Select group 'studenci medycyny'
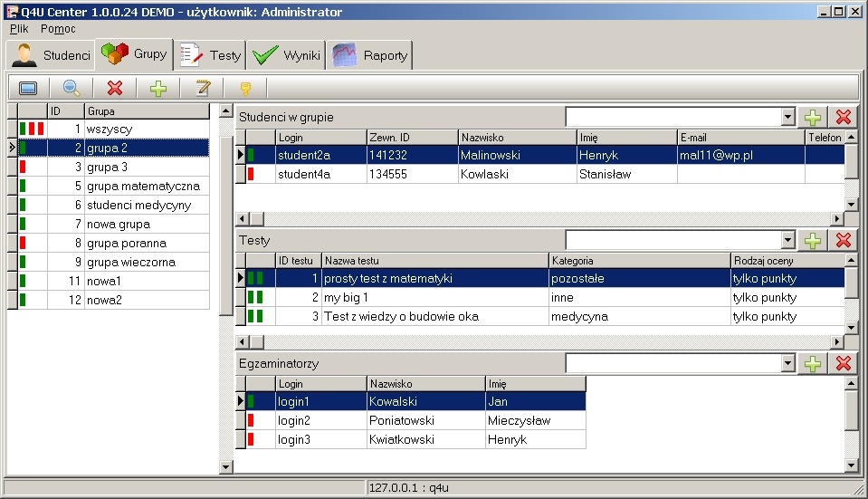Viewport: 868px width, 499px height. pos(113,205)
